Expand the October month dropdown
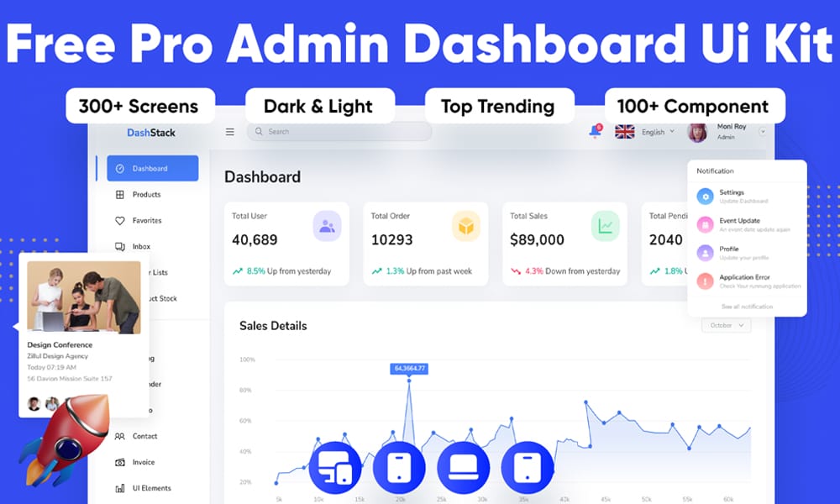 (726, 325)
